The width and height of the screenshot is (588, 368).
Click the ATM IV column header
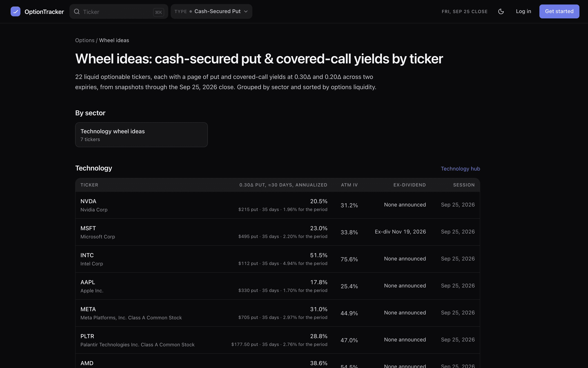tap(349, 185)
